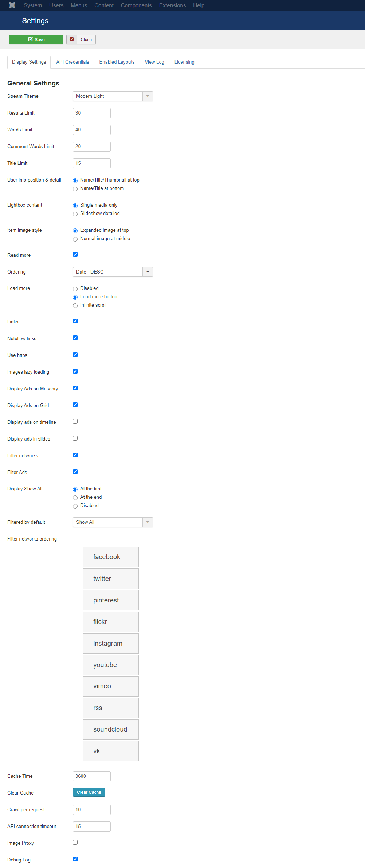Click the soundcloud network ordering item
The height and width of the screenshot is (868, 365).
pos(111,729)
